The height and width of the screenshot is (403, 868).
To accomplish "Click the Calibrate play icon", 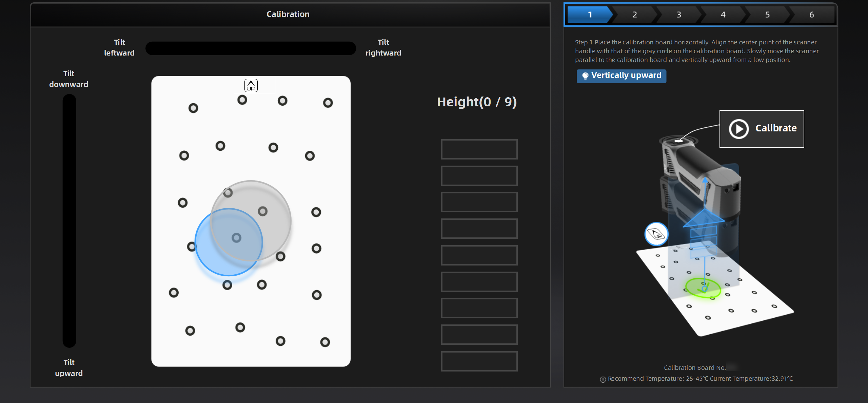I will (x=738, y=129).
